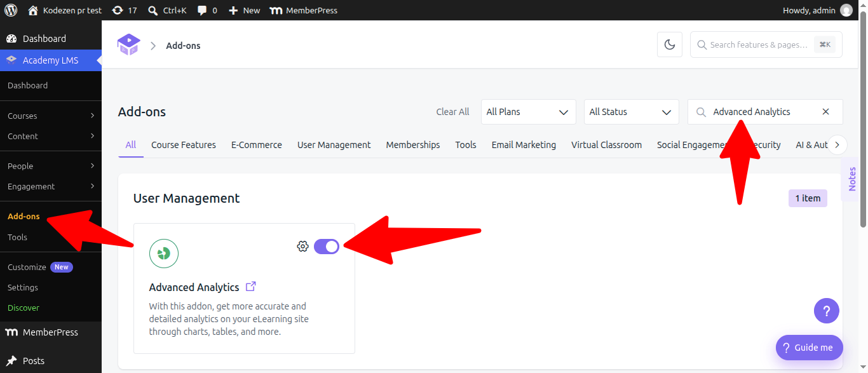The width and height of the screenshot is (868, 373).
Task: Visit Kodezen pr test site home
Action: 65,10
